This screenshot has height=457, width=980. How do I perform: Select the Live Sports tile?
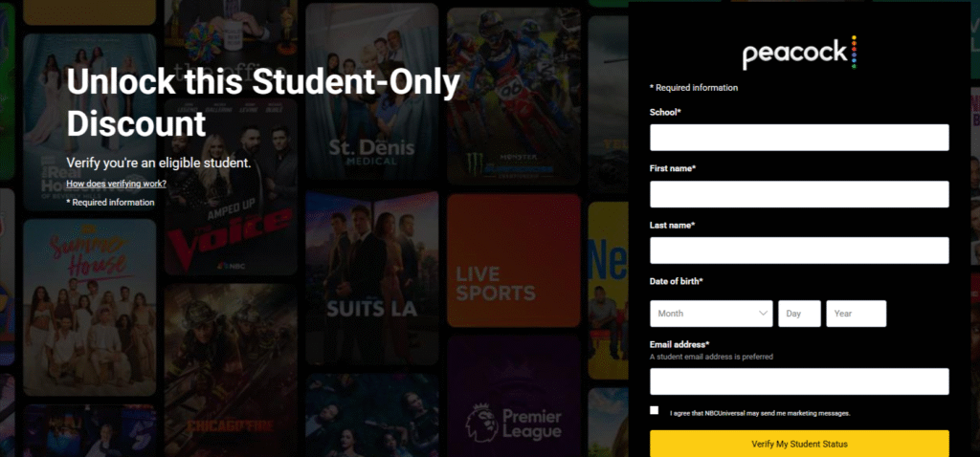click(x=514, y=260)
